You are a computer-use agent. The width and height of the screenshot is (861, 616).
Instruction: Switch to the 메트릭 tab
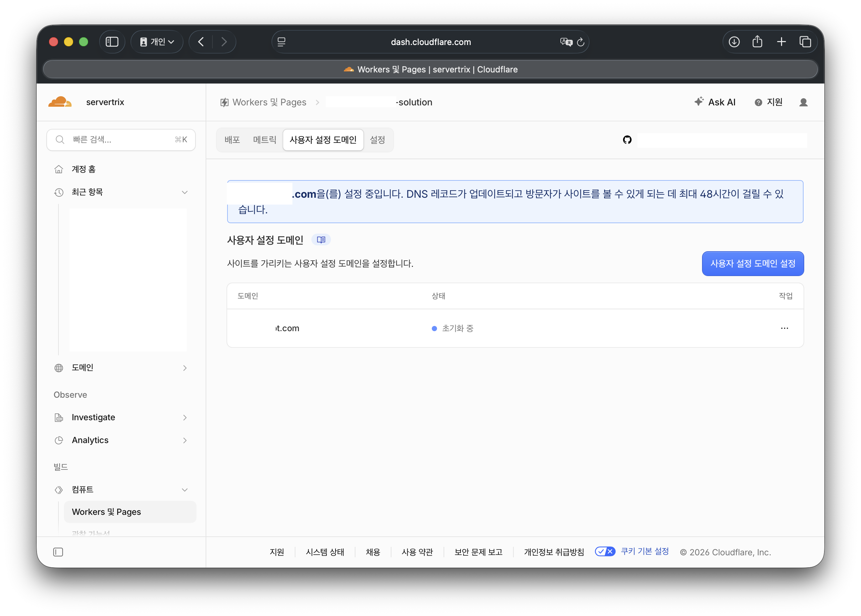(264, 140)
